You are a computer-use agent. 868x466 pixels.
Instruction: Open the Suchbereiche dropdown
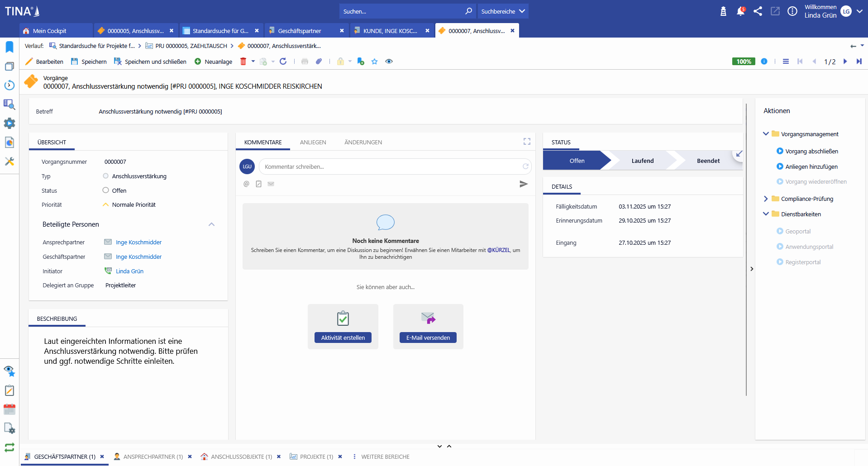pyautogui.click(x=503, y=11)
